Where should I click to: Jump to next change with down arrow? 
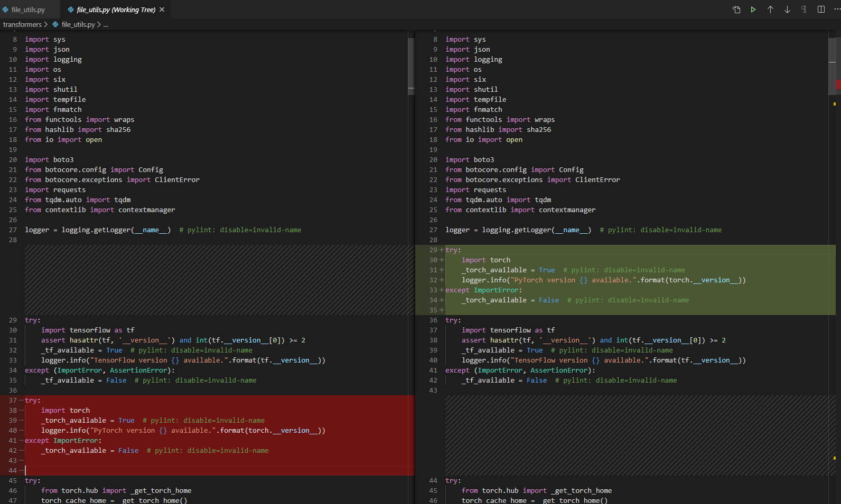pos(787,9)
